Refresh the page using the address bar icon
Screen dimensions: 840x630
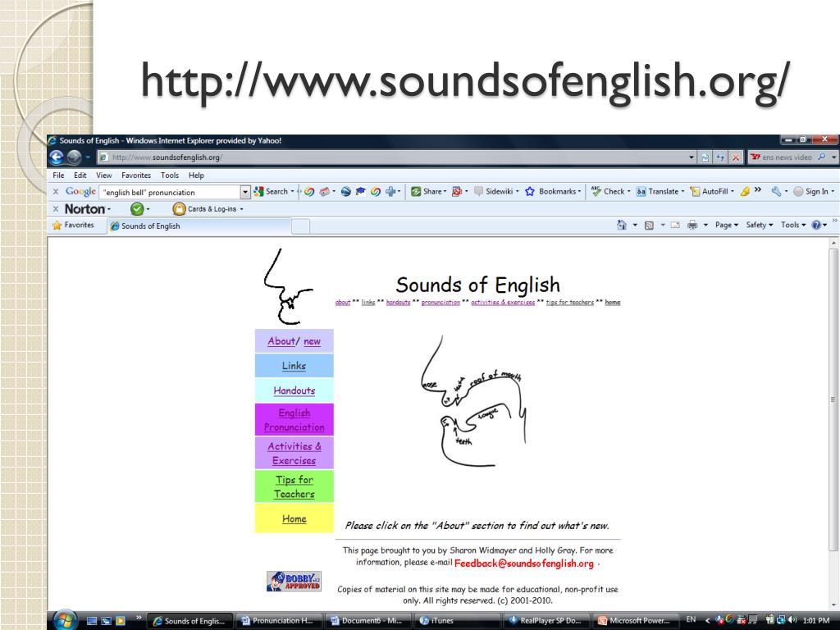(720, 157)
